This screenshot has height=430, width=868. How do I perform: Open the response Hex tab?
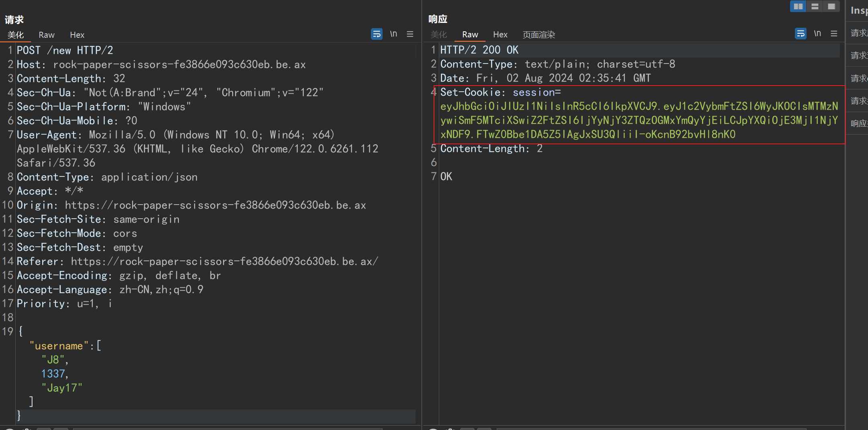(500, 35)
